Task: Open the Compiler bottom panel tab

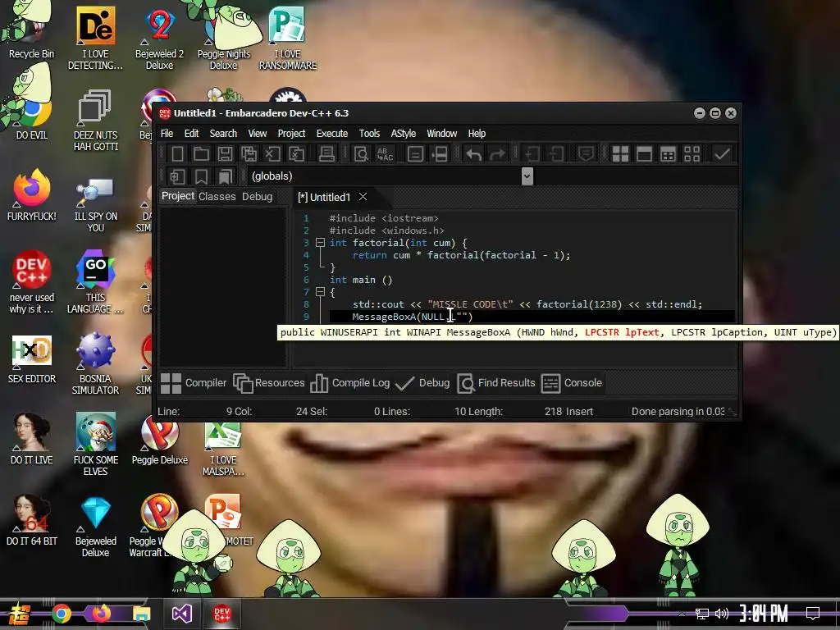Action: tap(194, 383)
